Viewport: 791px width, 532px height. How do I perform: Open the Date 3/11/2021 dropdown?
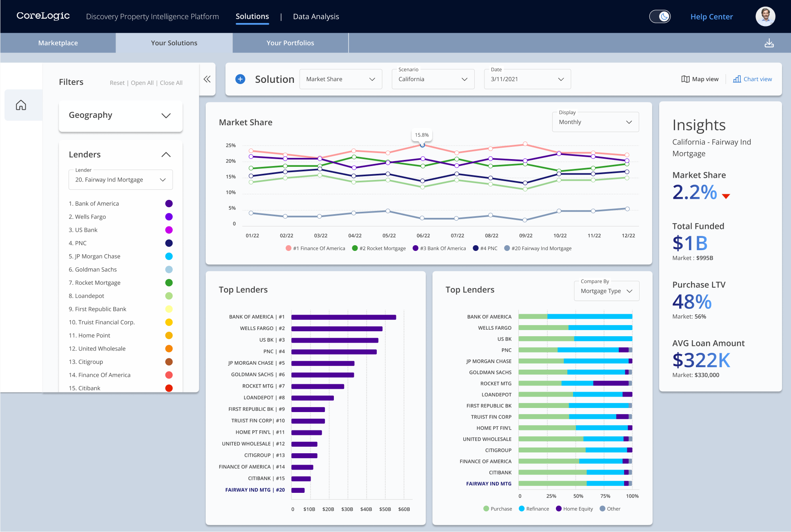[527, 79]
